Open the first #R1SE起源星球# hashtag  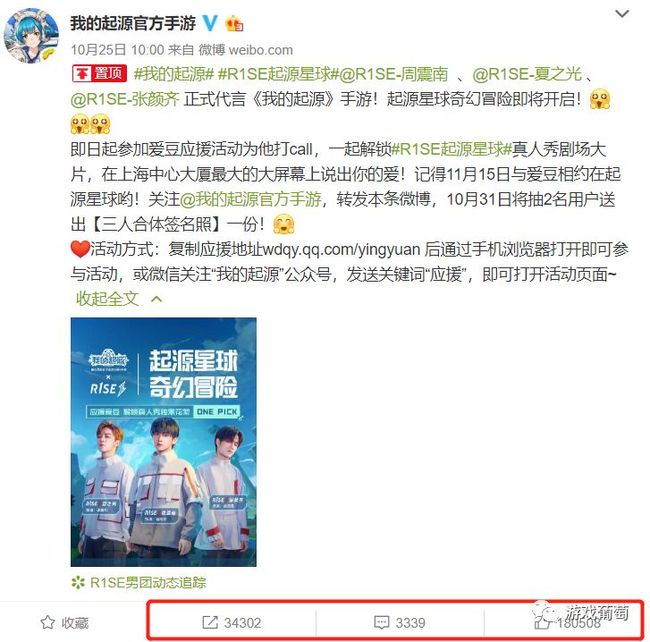(274, 74)
